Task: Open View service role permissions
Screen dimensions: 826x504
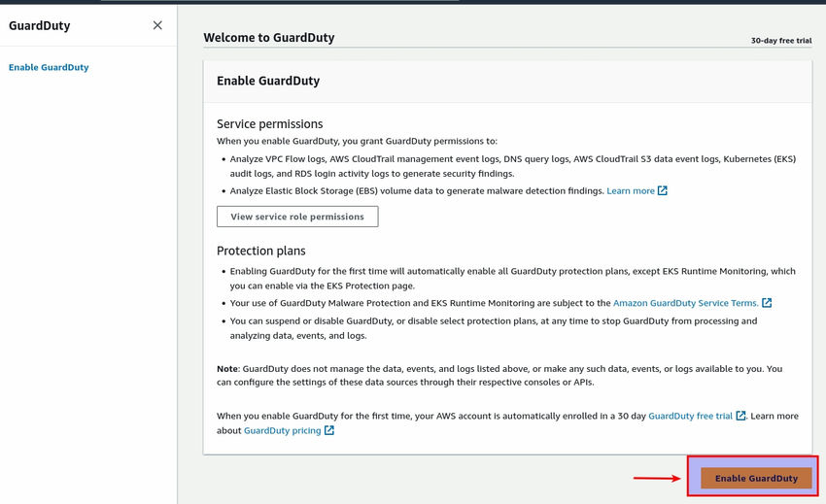Action: pos(297,217)
